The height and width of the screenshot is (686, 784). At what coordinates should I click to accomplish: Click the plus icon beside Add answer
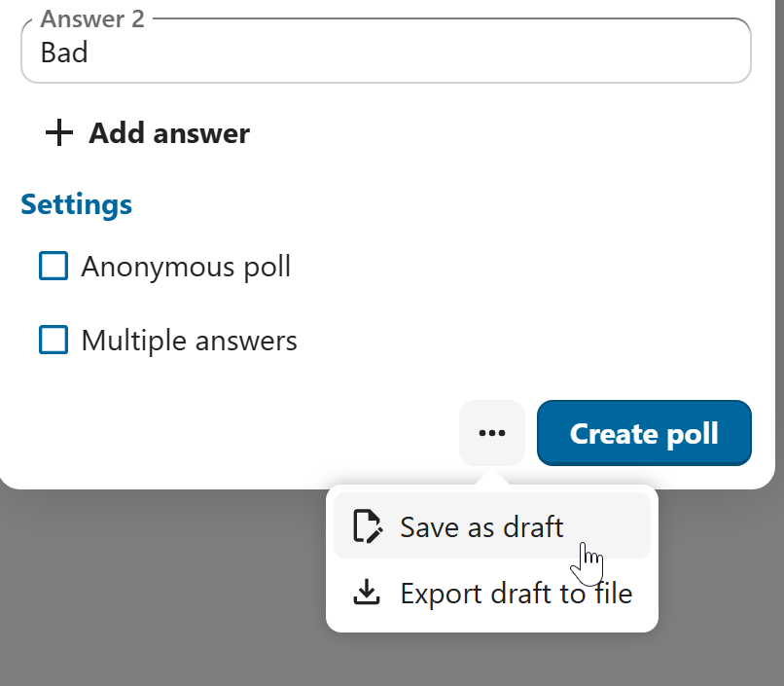[59, 133]
